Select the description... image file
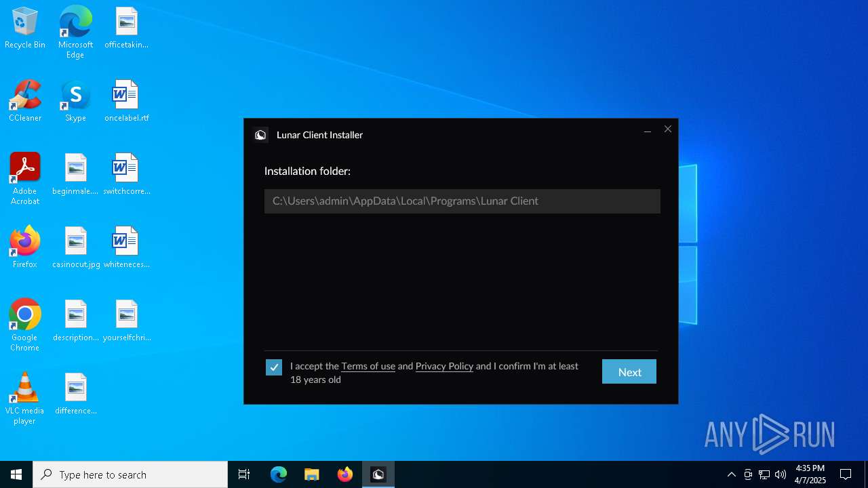The width and height of the screenshot is (868, 488). tap(75, 321)
